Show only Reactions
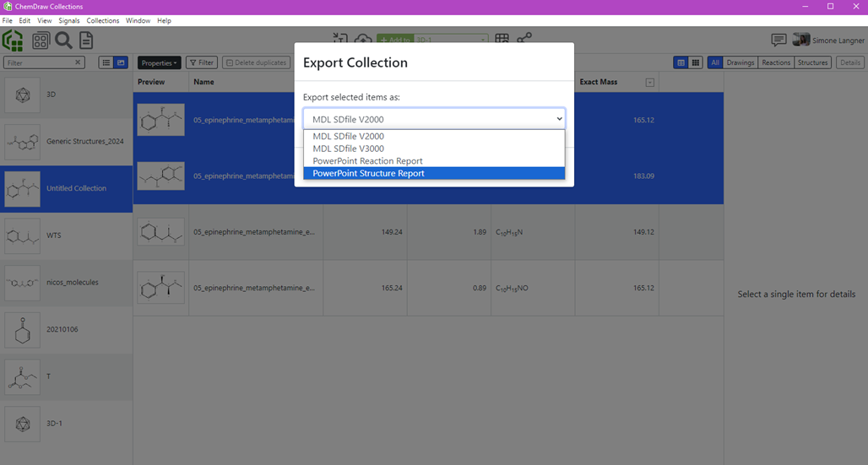 point(776,62)
